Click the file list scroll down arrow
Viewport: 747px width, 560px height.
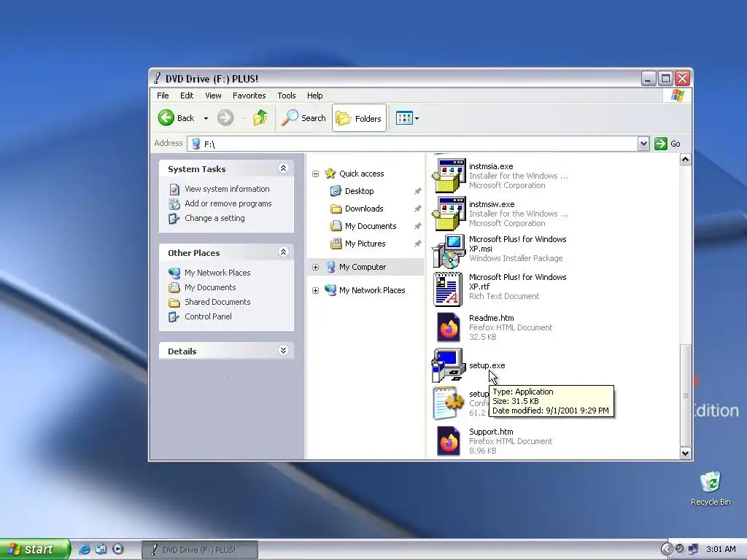coord(685,453)
